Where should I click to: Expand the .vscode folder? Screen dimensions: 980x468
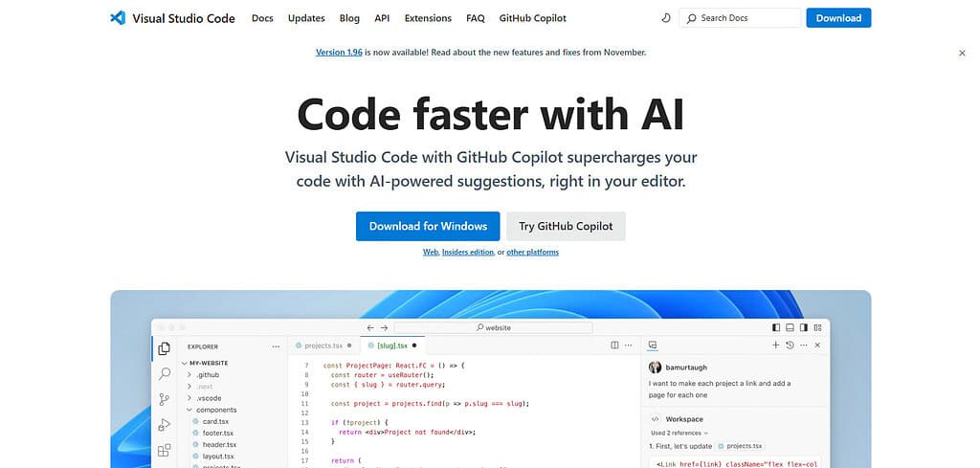tap(189, 398)
